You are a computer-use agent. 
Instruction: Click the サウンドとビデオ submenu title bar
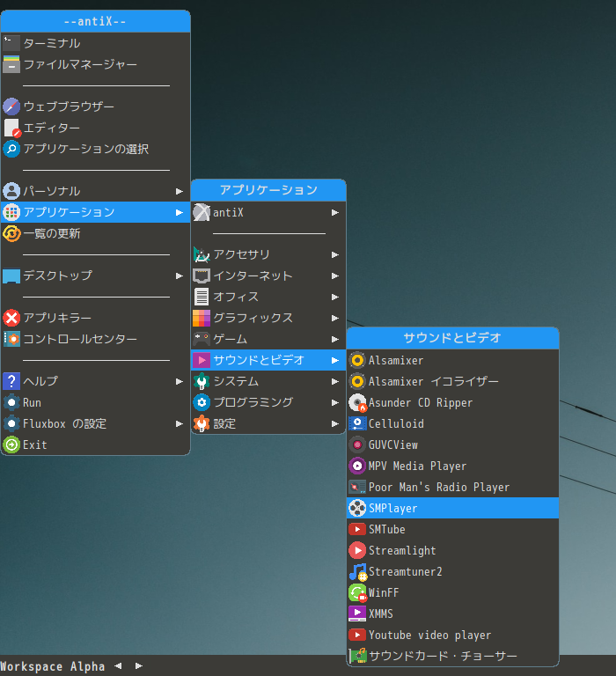452,338
